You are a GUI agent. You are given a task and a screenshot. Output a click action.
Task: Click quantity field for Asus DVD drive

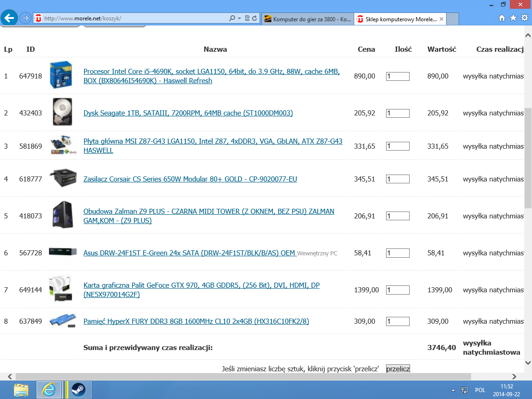click(x=398, y=253)
